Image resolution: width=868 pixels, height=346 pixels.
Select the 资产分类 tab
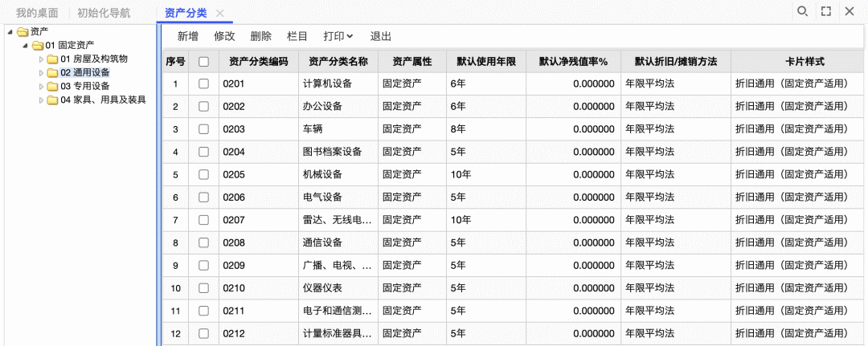[186, 12]
